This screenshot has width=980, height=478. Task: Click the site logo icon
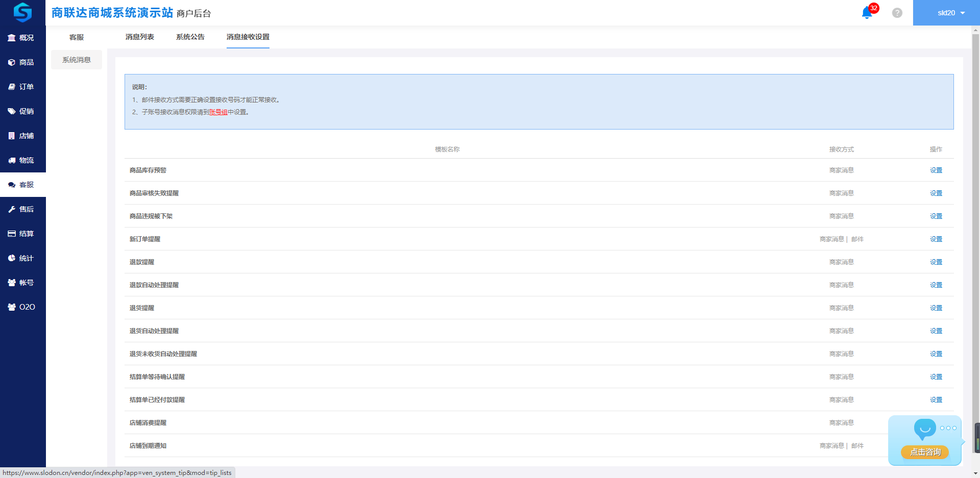(22, 12)
